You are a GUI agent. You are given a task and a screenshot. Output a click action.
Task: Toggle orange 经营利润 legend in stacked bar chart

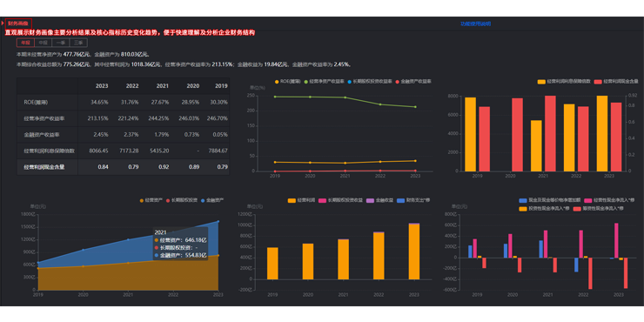point(292,200)
